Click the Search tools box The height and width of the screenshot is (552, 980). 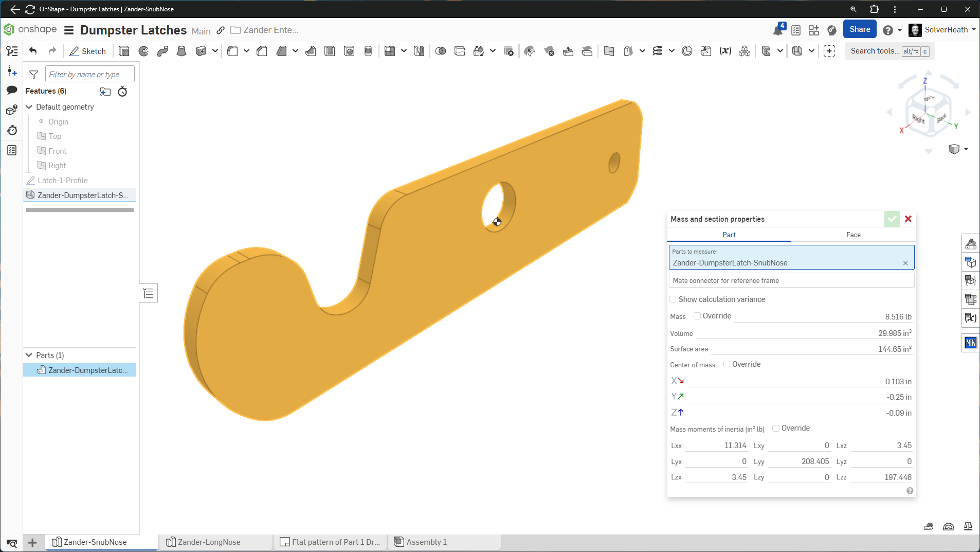[x=890, y=51]
